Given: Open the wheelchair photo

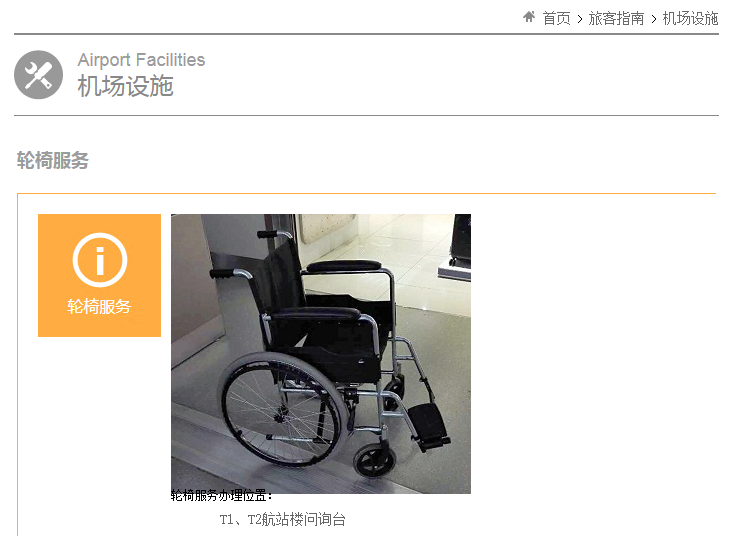Looking at the screenshot, I should pyautogui.click(x=321, y=354).
